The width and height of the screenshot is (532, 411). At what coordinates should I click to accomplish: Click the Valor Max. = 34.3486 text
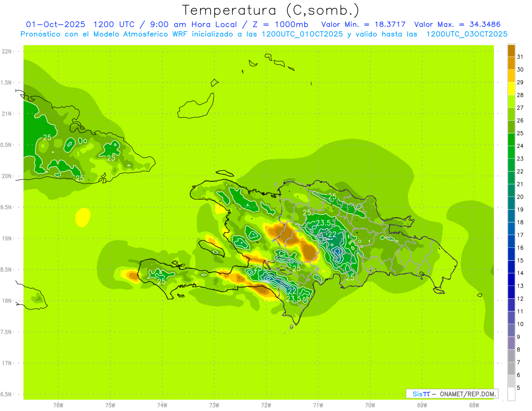457,24
